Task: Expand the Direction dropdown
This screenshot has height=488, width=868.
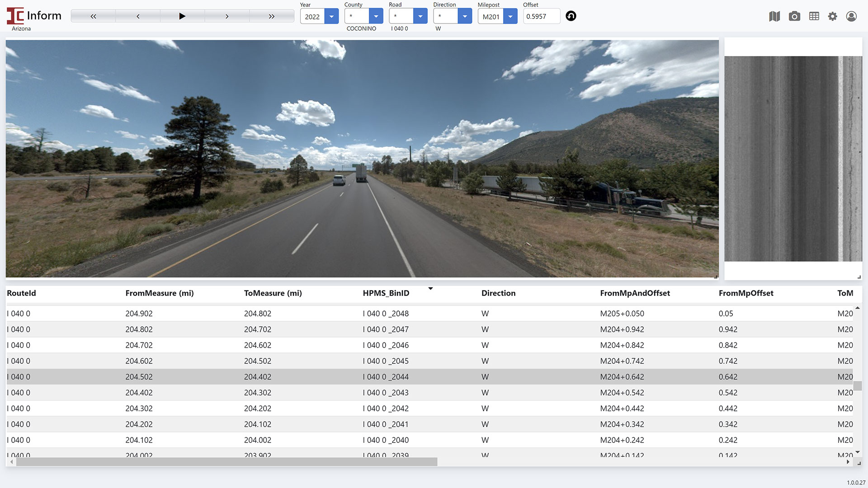Action: click(x=464, y=17)
